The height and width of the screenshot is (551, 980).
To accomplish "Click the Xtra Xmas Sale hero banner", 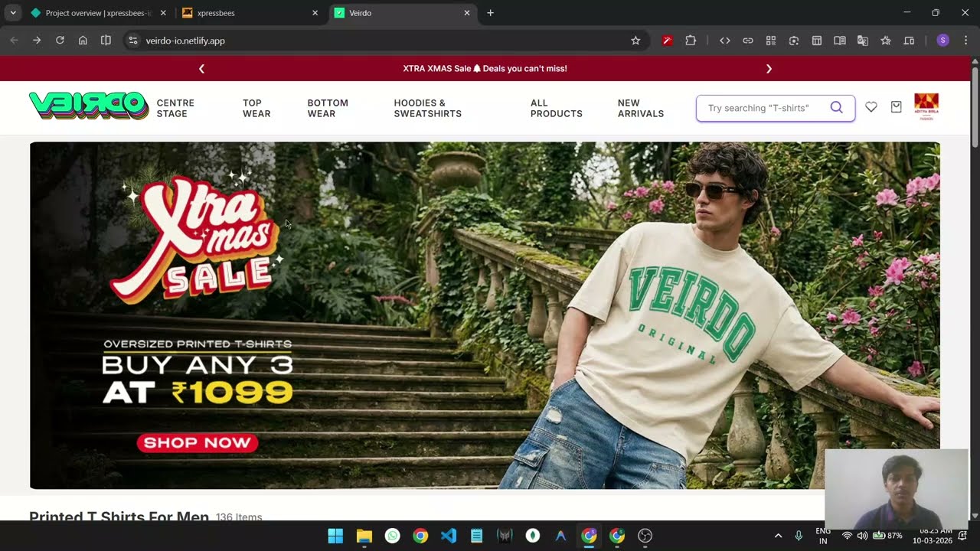I will point(485,315).
